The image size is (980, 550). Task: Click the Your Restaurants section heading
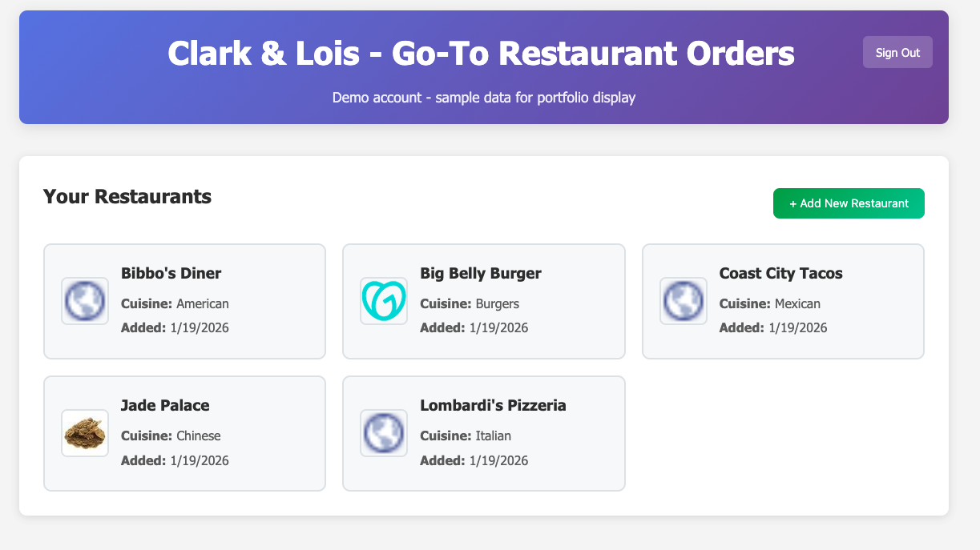[x=127, y=196]
